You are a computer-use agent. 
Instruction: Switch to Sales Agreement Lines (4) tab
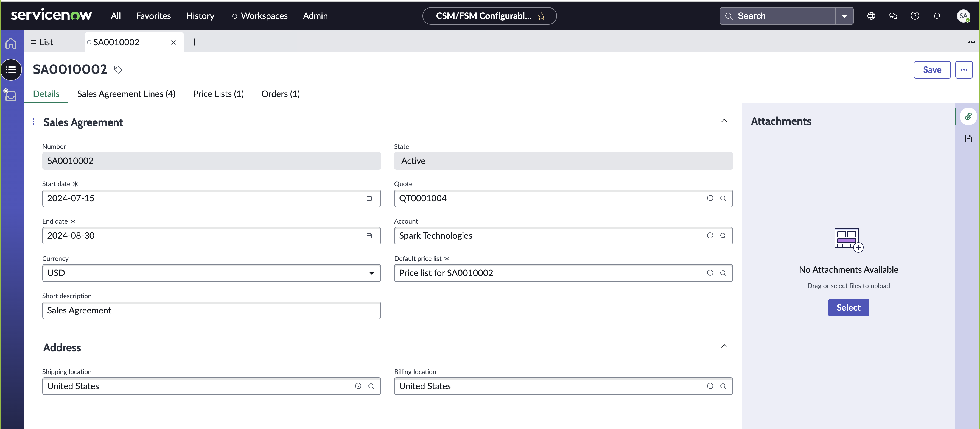[x=126, y=94]
